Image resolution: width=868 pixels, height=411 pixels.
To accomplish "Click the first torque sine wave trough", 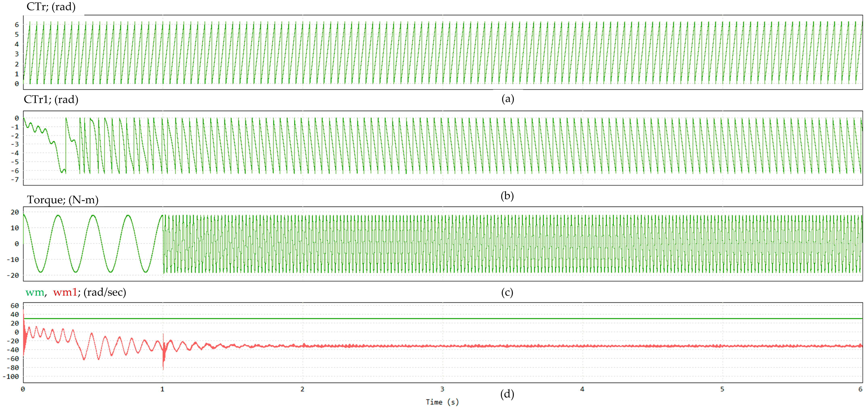I will pos(40,271).
